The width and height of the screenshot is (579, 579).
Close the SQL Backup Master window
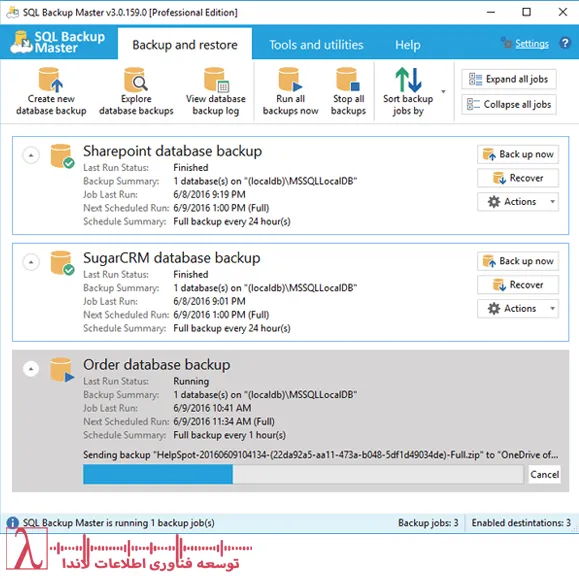pyautogui.click(x=563, y=12)
